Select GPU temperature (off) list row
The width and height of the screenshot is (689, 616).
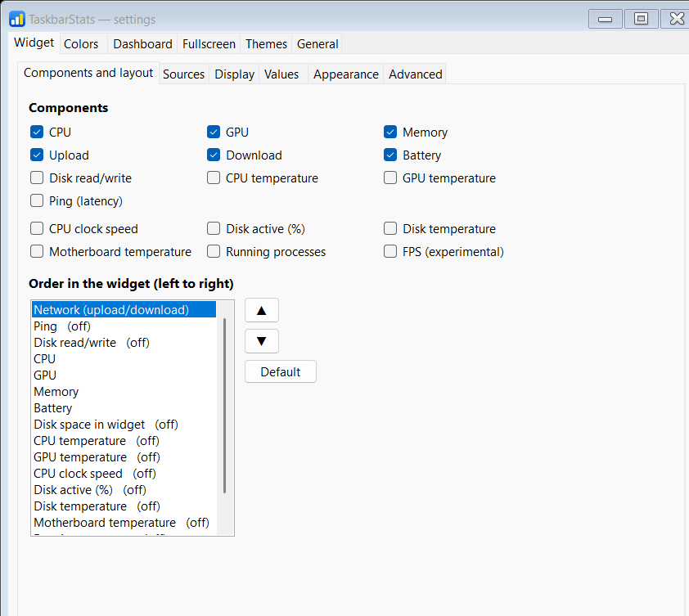(x=124, y=457)
